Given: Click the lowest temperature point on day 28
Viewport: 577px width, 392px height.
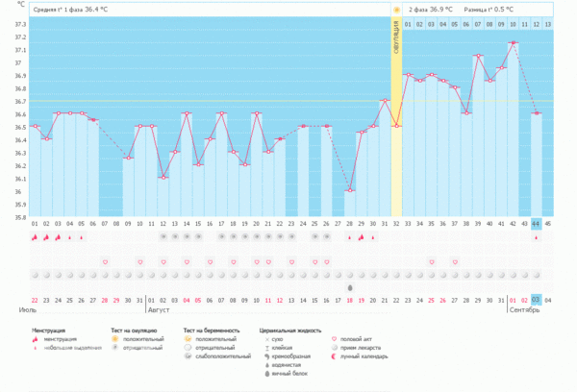Looking at the screenshot, I should tap(350, 190).
